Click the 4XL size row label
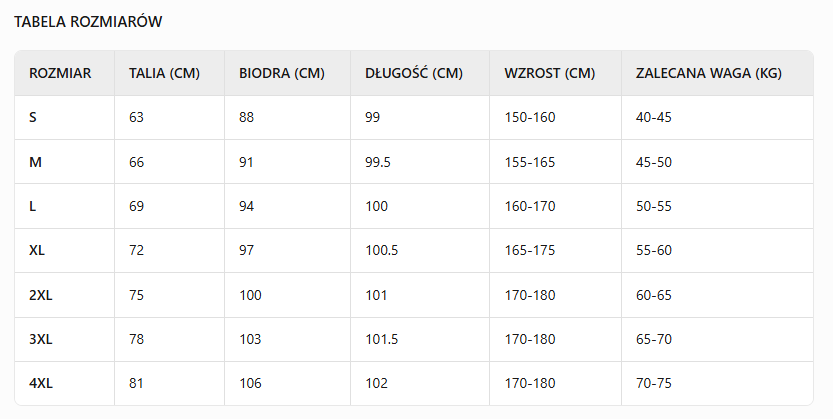The height and width of the screenshot is (419, 833). (41, 383)
